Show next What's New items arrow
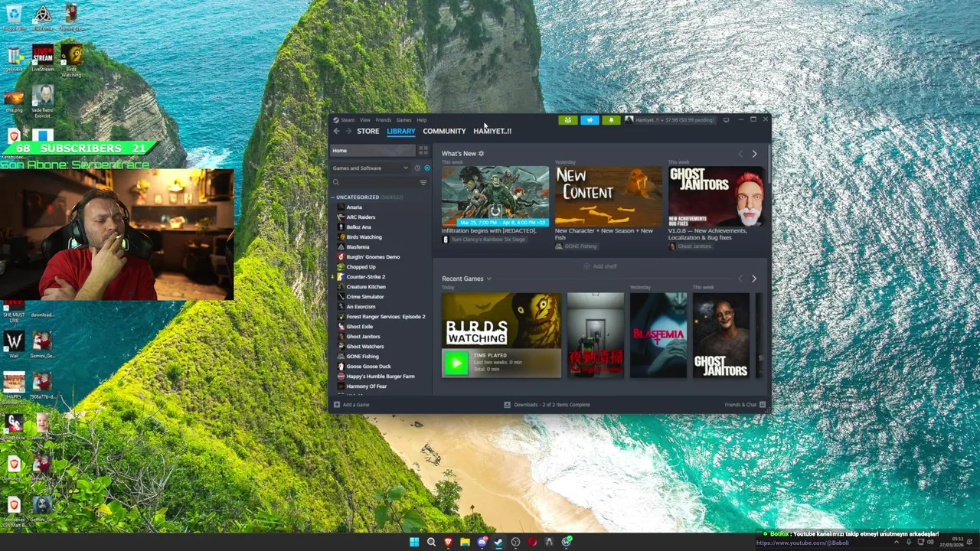Viewport: 980px width, 551px height. (x=754, y=154)
